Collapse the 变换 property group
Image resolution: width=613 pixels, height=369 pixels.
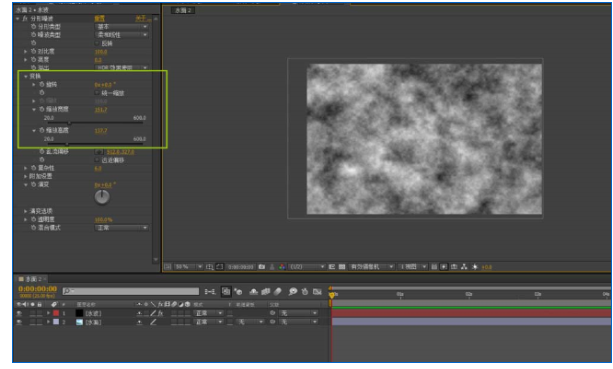pos(26,76)
